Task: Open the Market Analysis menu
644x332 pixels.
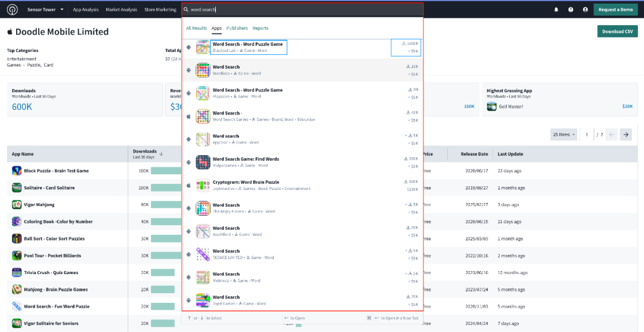Action: click(x=122, y=10)
